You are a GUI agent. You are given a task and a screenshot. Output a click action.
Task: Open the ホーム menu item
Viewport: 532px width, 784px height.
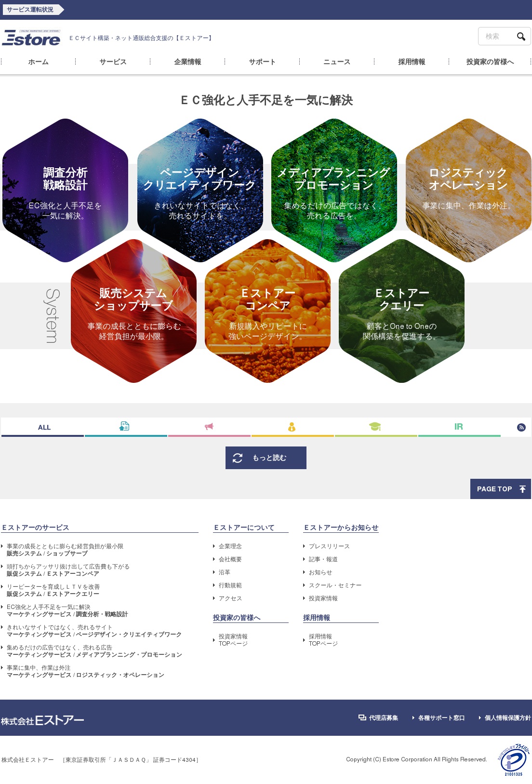click(x=39, y=62)
